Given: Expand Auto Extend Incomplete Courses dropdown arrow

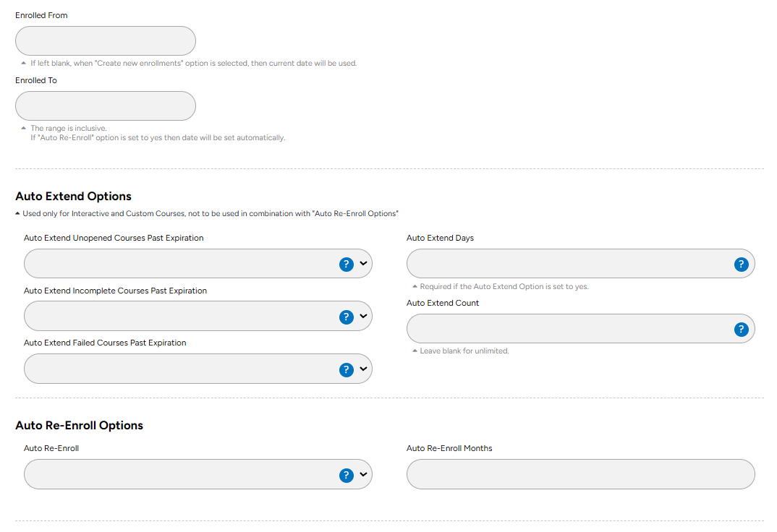Looking at the screenshot, I should (x=363, y=316).
